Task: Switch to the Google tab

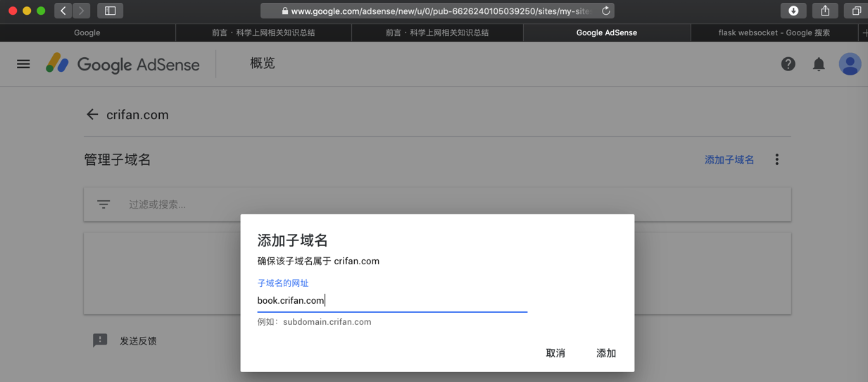Action: tap(87, 32)
